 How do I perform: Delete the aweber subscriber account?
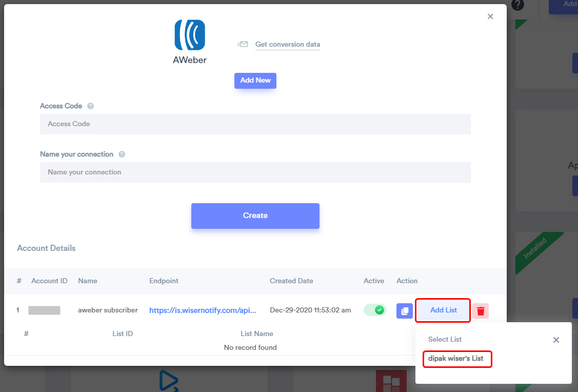(481, 310)
